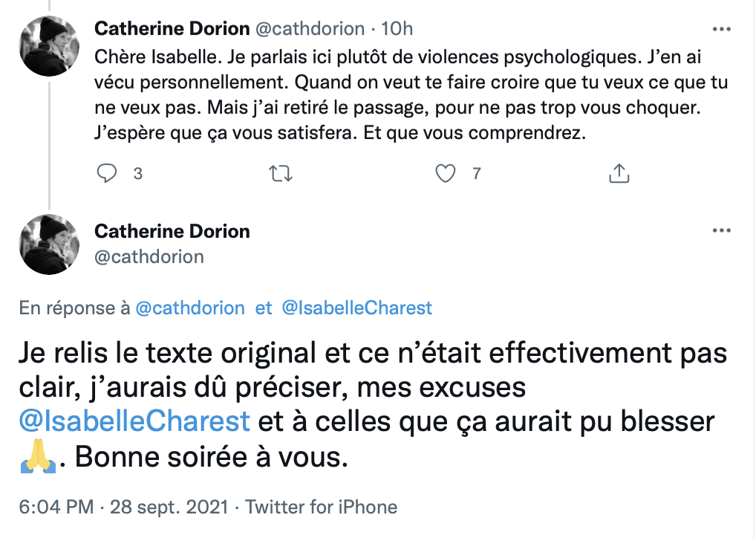Viewport: 756px width, 538px height.
Task: Like the first tweet with heart icon
Action: click(x=446, y=173)
